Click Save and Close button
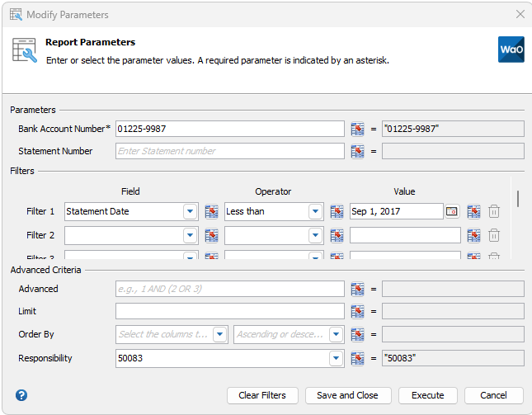The height and width of the screenshot is (415, 532). tap(347, 395)
